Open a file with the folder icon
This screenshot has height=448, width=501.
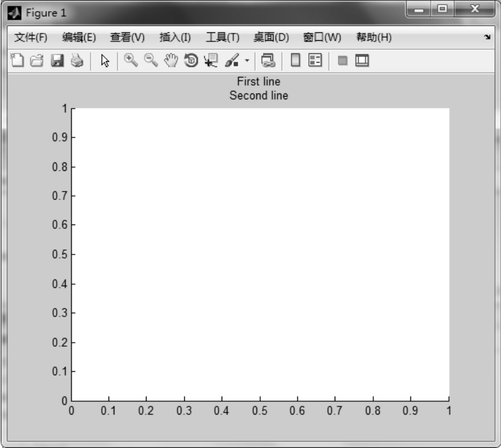tap(37, 61)
